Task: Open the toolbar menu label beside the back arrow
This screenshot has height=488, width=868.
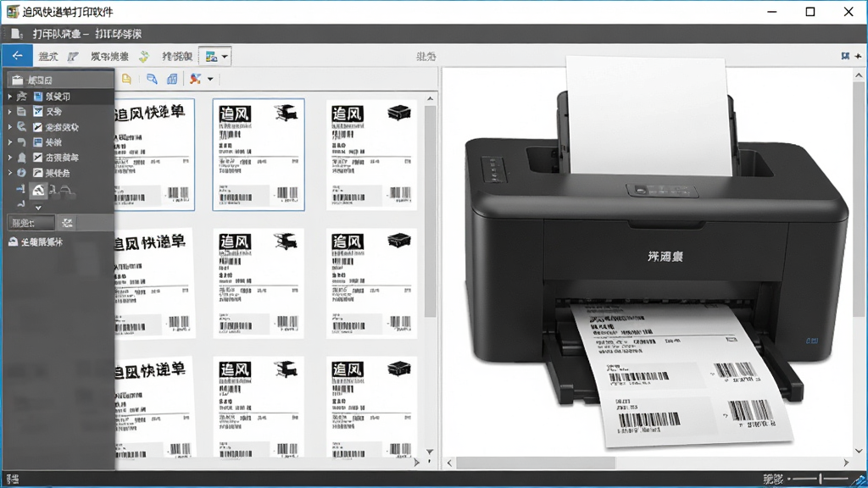Action: point(48,57)
